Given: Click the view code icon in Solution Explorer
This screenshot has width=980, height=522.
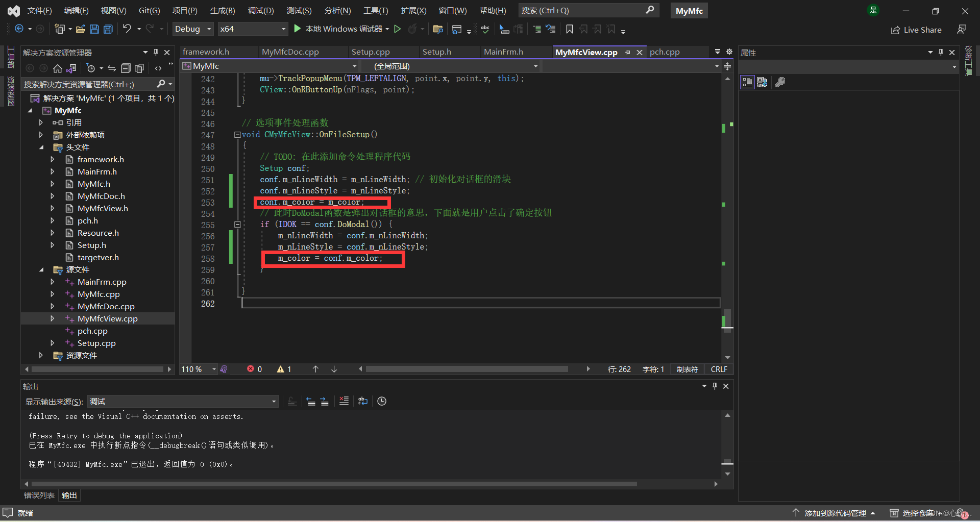Looking at the screenshot, I should (x=158, y=68).
